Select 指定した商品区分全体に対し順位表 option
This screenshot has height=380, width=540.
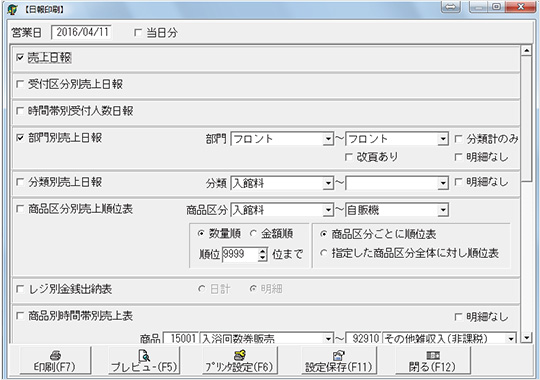tap(323, 253)
